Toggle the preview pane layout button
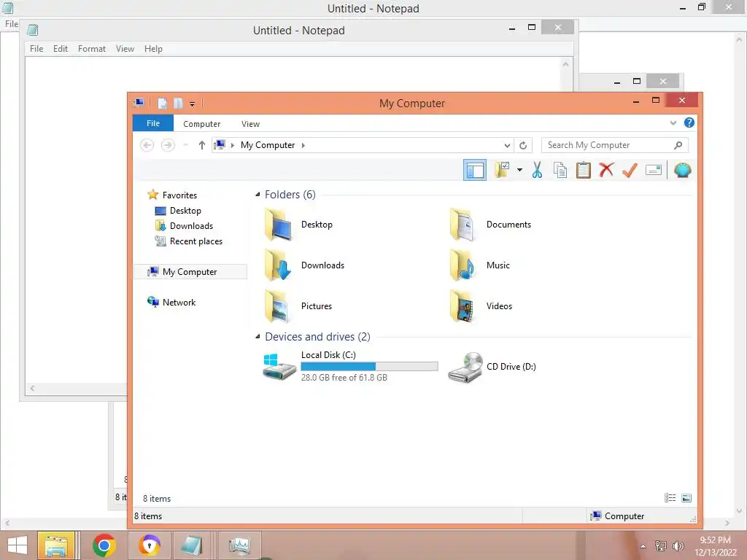This screenshot has height=560, width=747. click(x=474, y=170)
